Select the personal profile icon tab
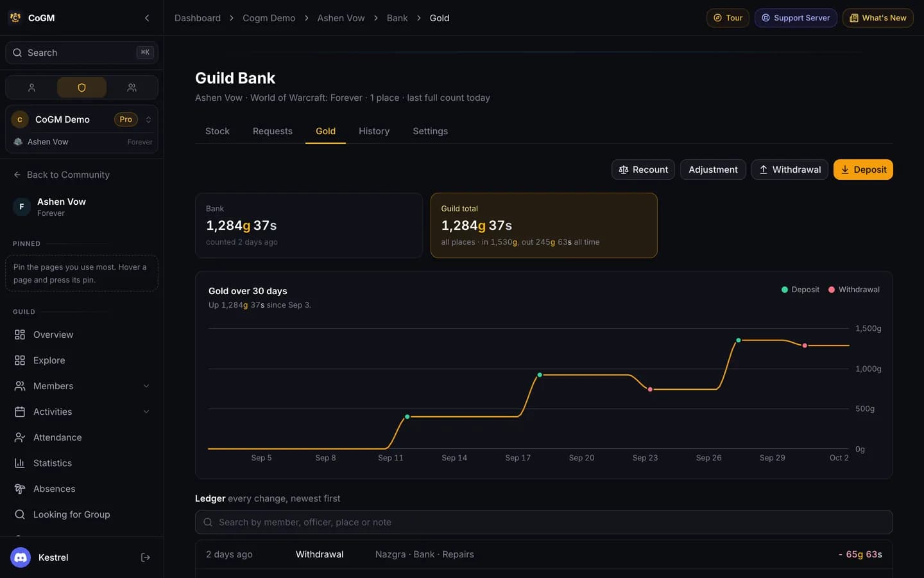Screen dimensions: 924x578 (31, 87)
